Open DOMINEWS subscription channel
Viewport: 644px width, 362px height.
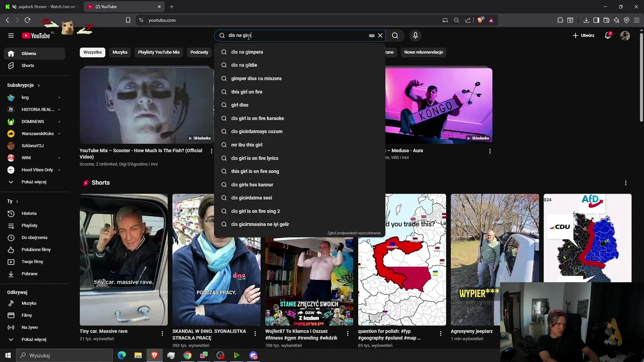(x=34, y=122)
